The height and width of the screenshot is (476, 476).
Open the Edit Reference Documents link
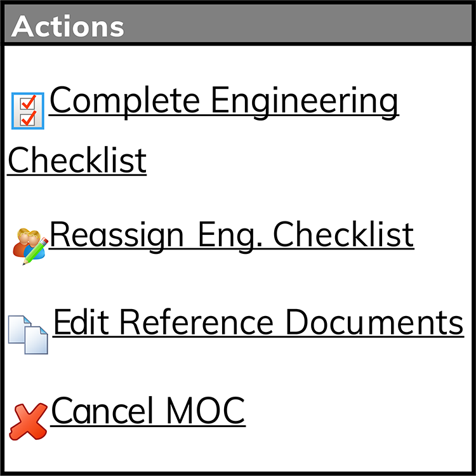pos(259,322)
